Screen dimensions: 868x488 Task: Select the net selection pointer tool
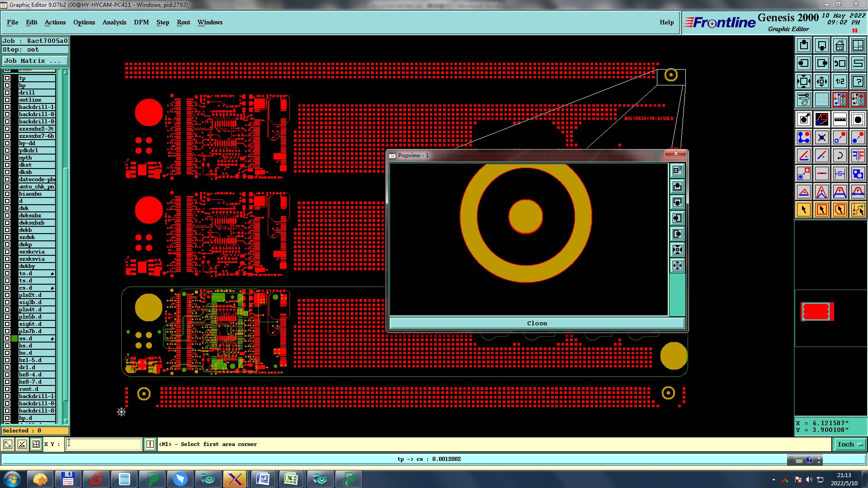point(858,210)
